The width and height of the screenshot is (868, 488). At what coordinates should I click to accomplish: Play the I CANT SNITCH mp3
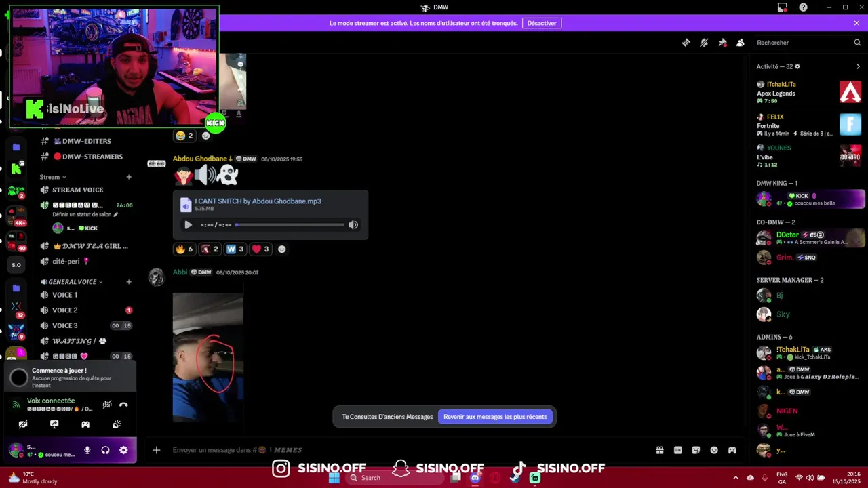point(188,225)
